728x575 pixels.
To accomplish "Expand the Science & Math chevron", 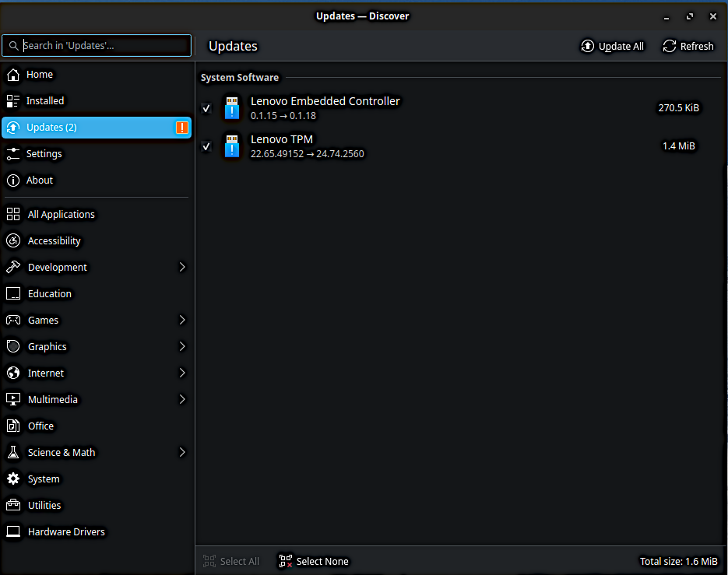I will coord(182,453).
